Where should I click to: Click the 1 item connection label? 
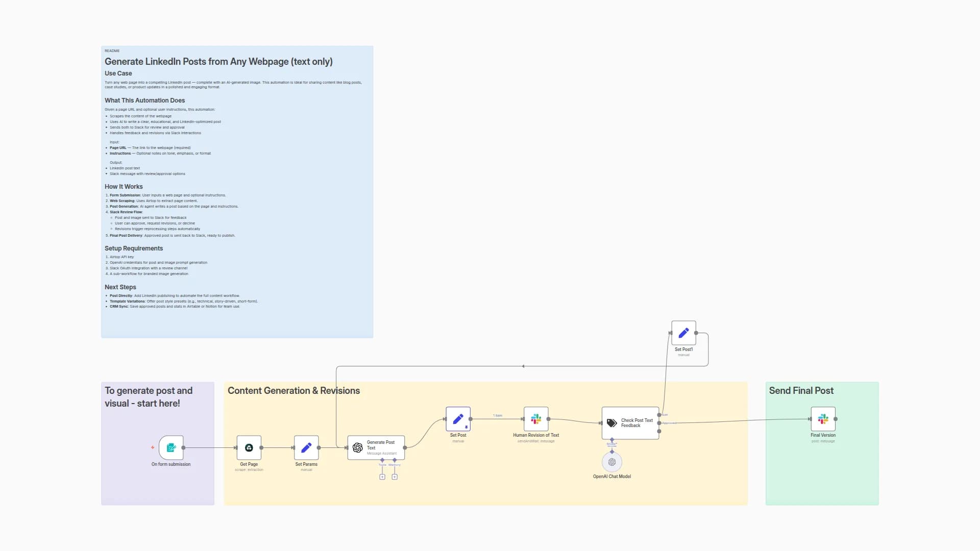tap(497, 416)
